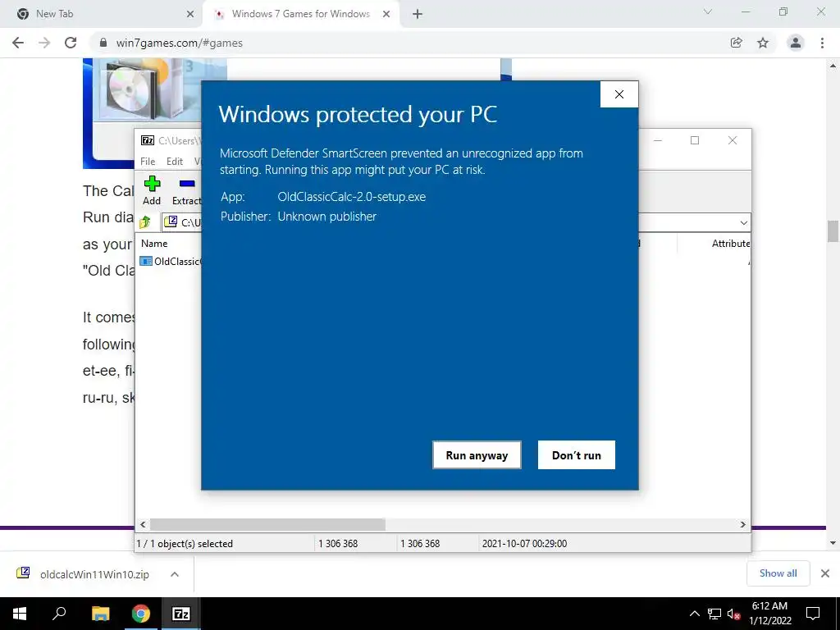Click 7-Zip icon in taskbar
The width and height of the screenshot is (840, 630).
pos(180,614)
